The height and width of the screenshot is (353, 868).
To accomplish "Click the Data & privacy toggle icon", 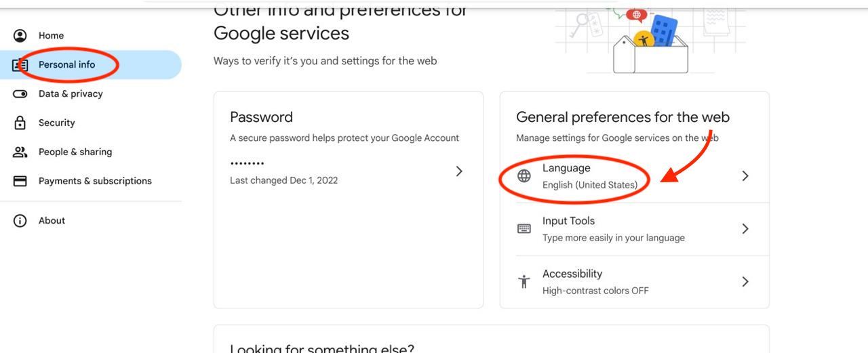I will [x=20, y=94].
